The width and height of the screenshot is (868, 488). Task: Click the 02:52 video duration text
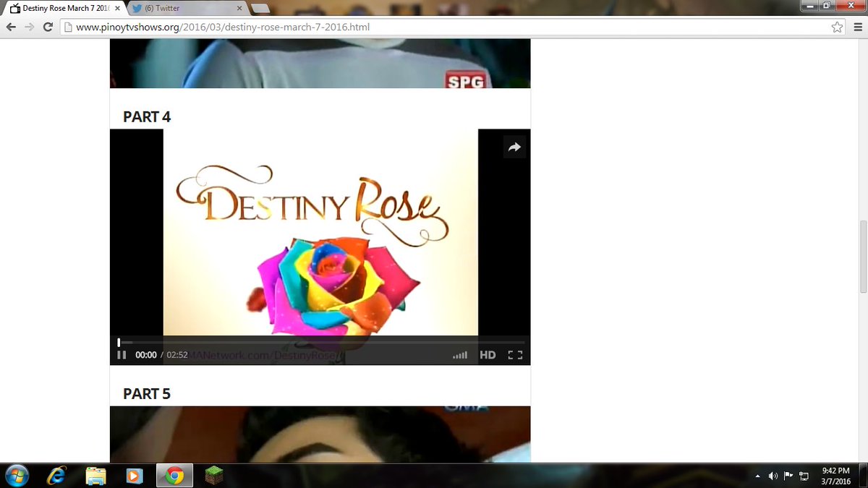point(177,355)
